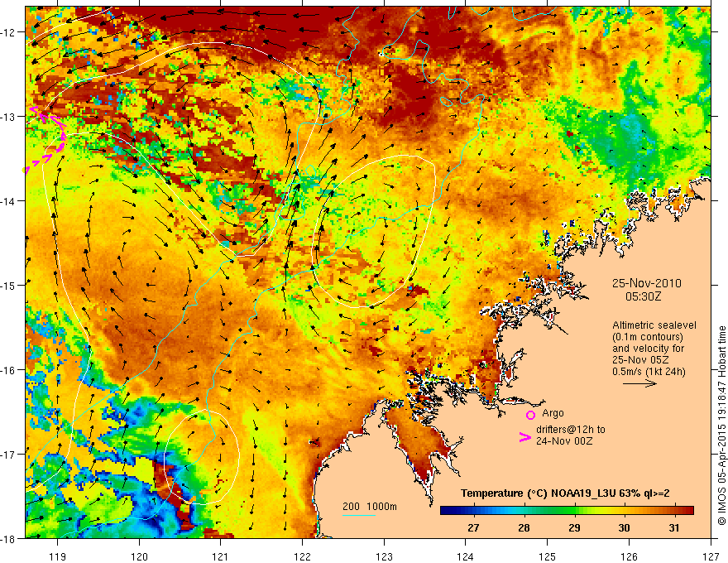Click the 121 longitude axis label
728x563 pixels.
[221, 556]
